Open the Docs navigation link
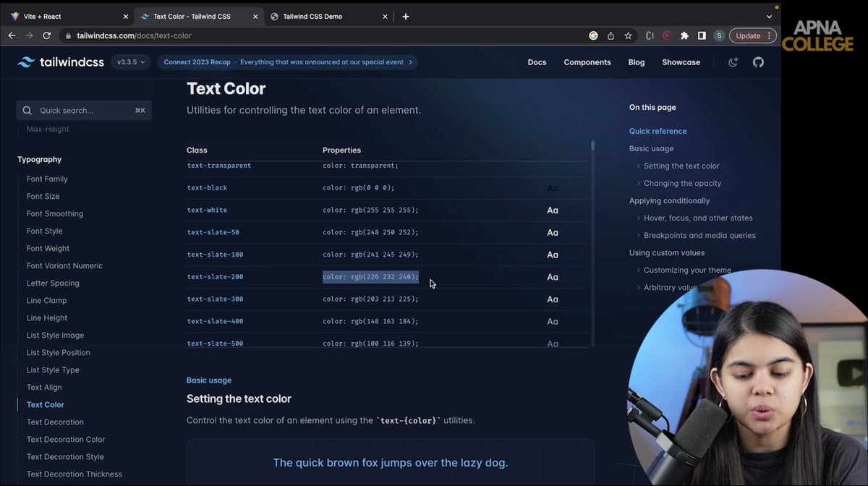This screenshot has height=486, width=868. point(537,62)
